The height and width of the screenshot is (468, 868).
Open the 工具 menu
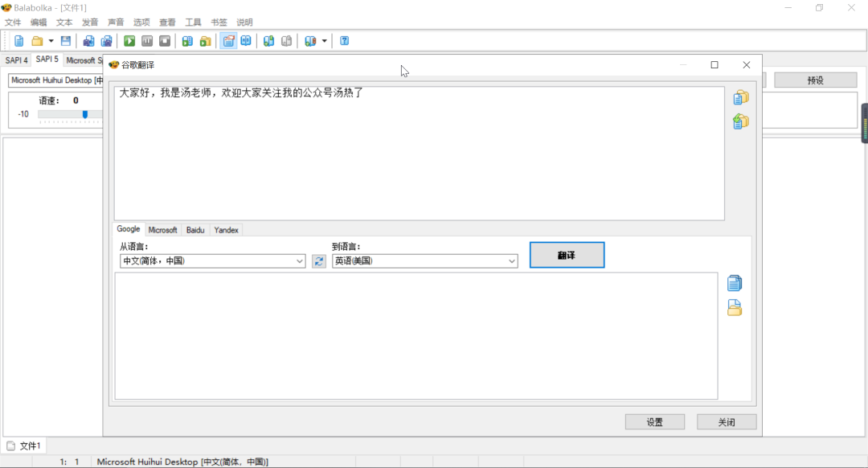tap(193, 23)
